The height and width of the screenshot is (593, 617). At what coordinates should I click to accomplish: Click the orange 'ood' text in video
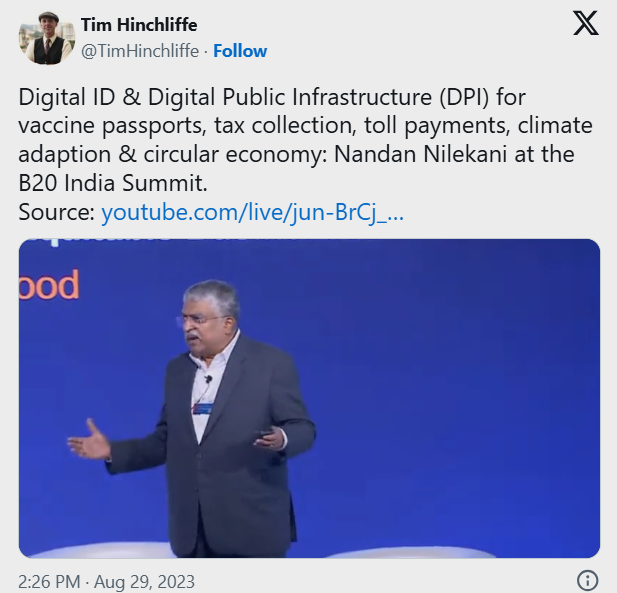coord(49,286)
